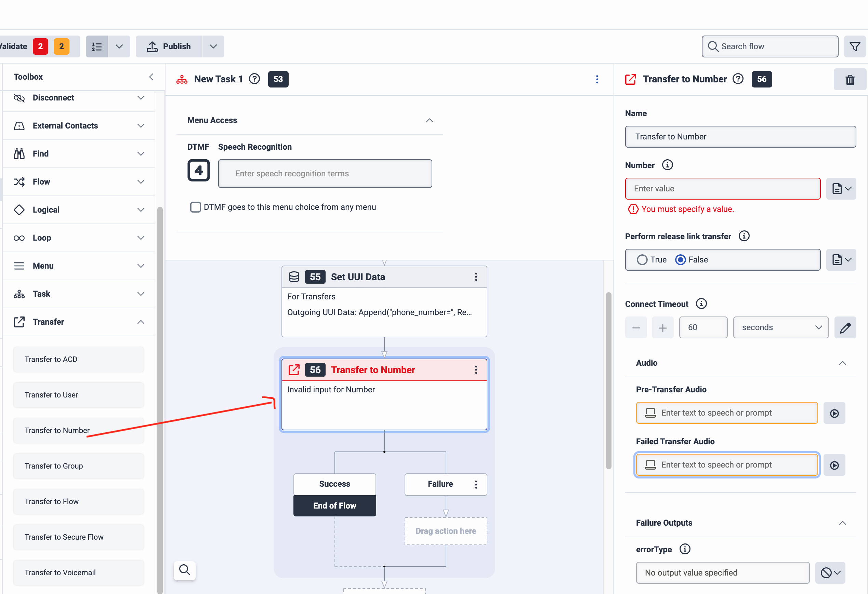Check DTMF goes to this menu choice
Screen dimensions: 868x594
195,207
